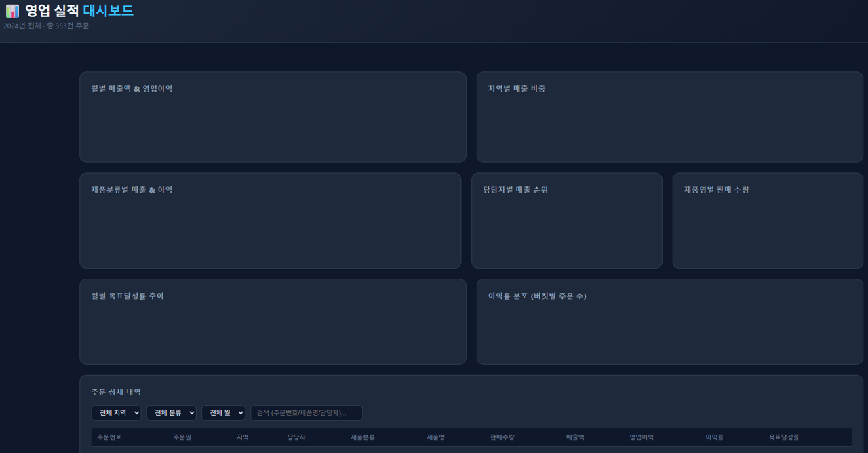Click the 제품명 column header

[x=435, y=437]
